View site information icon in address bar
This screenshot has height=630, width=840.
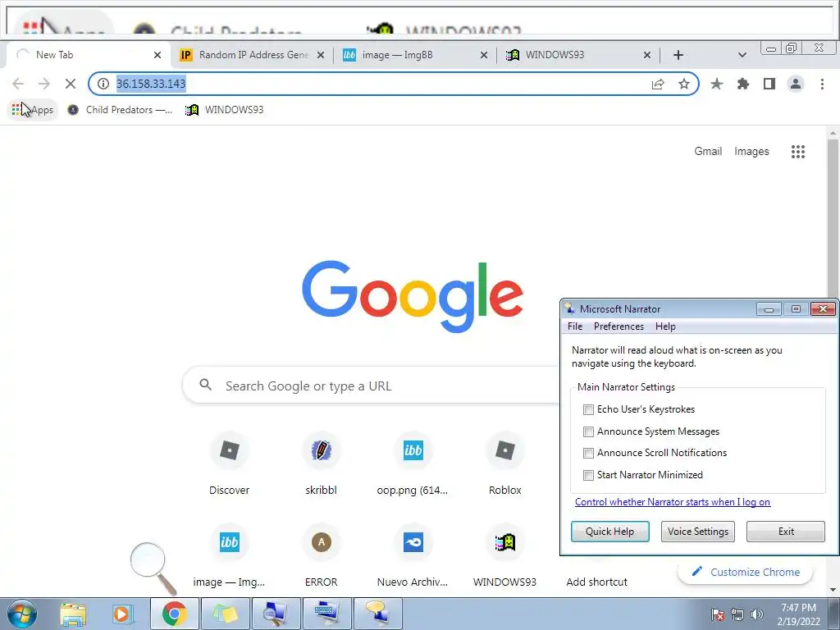tap(103, 84)
